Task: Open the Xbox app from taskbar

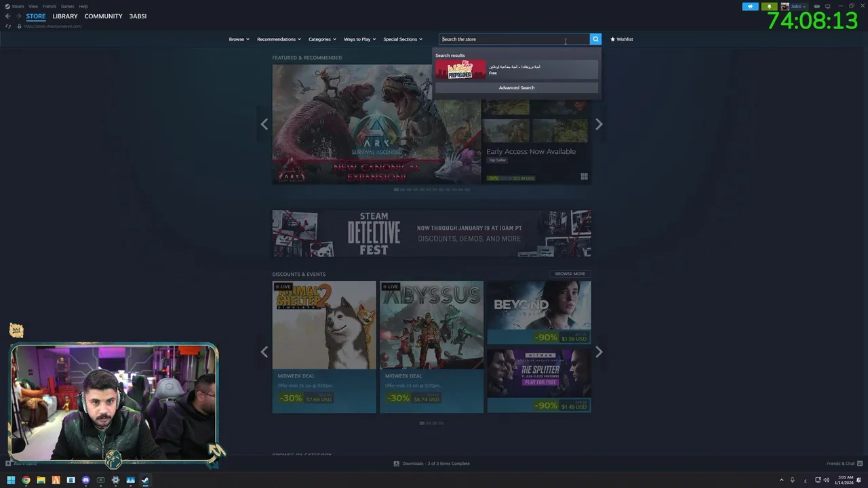Action: [100, 480]
